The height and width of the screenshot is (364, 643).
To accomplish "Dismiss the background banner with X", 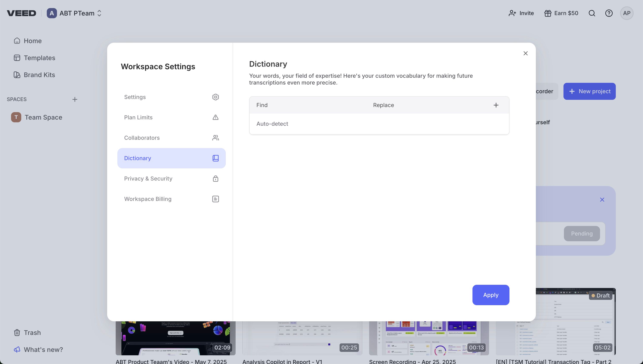I will [x=602, y=199].
